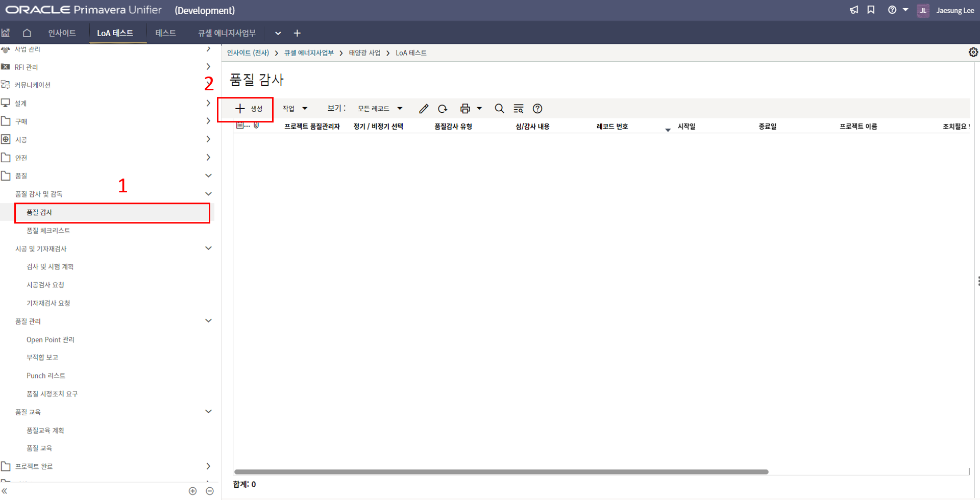Click the 생성 create button
Viewport: 980px width, 500px height.
[x=249, y=109]
